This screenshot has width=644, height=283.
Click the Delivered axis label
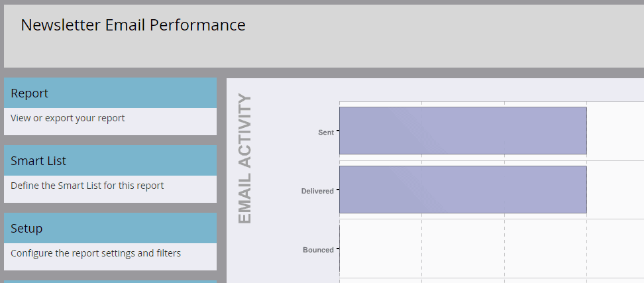tap(317, 192)
